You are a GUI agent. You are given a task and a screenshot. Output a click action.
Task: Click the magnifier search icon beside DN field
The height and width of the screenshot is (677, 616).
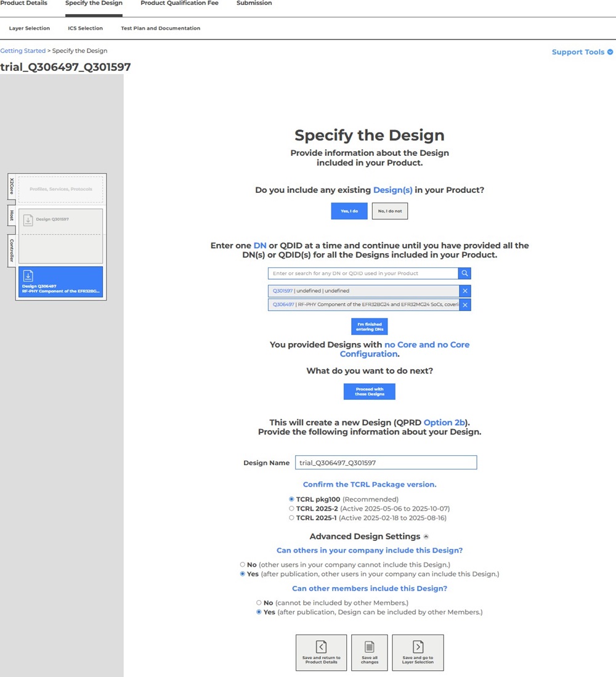[x=465, y=273]
